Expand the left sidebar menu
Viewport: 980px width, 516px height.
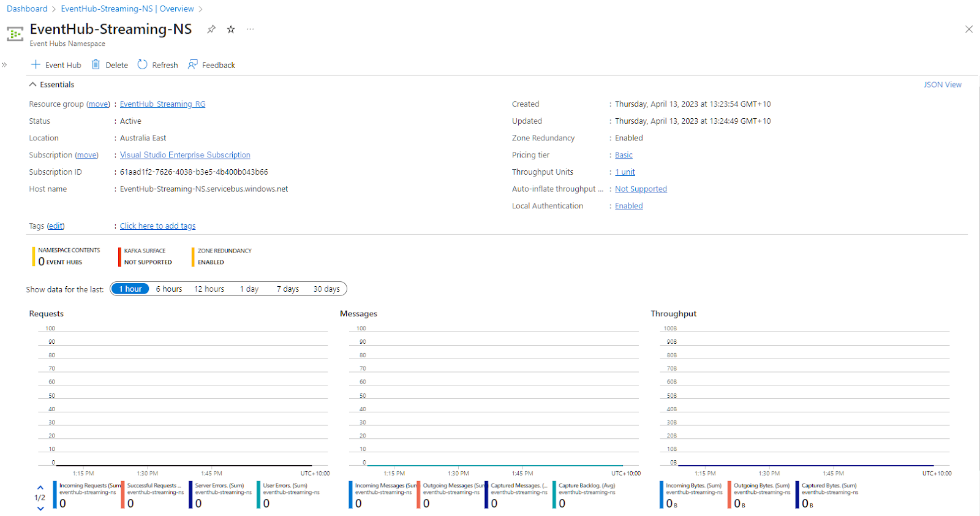pyautogui.click(x=4, y=64)
